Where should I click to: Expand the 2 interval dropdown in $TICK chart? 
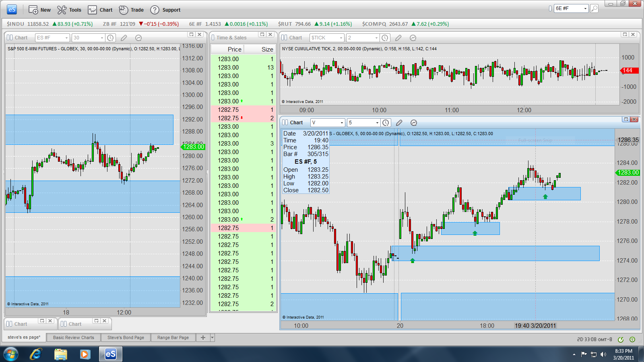(376, 38)
